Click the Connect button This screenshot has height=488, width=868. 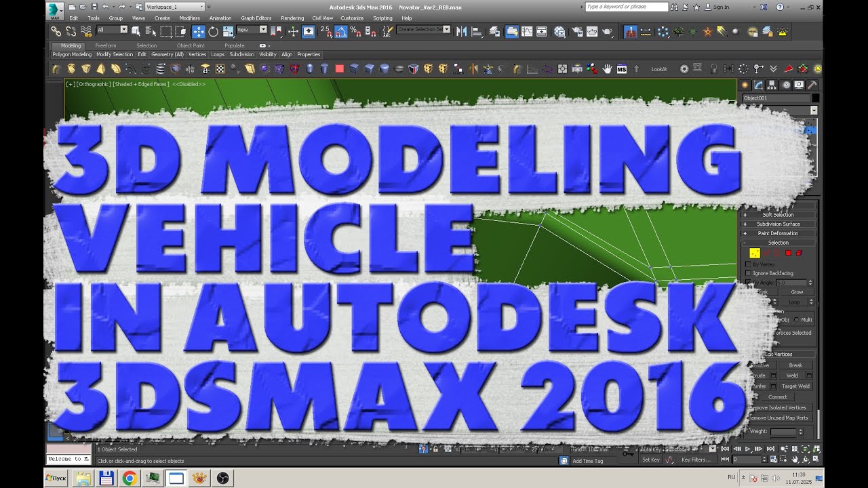point(778,397)
